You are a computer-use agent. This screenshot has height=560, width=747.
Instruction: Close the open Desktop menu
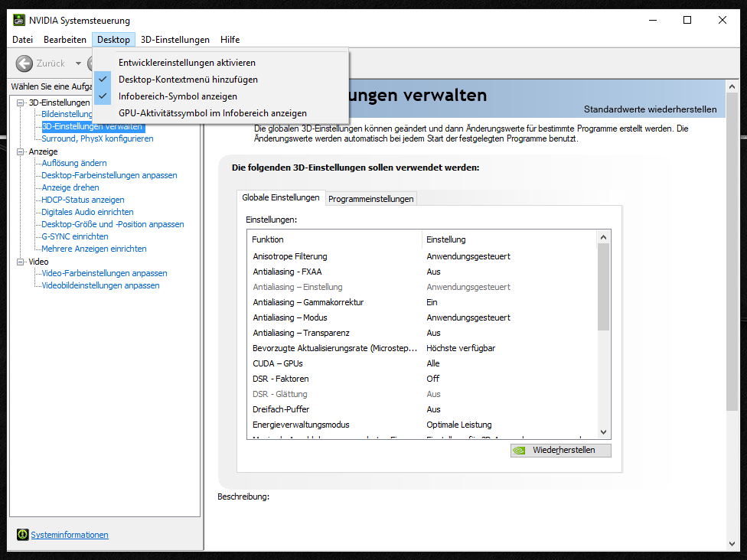[113, 40]
